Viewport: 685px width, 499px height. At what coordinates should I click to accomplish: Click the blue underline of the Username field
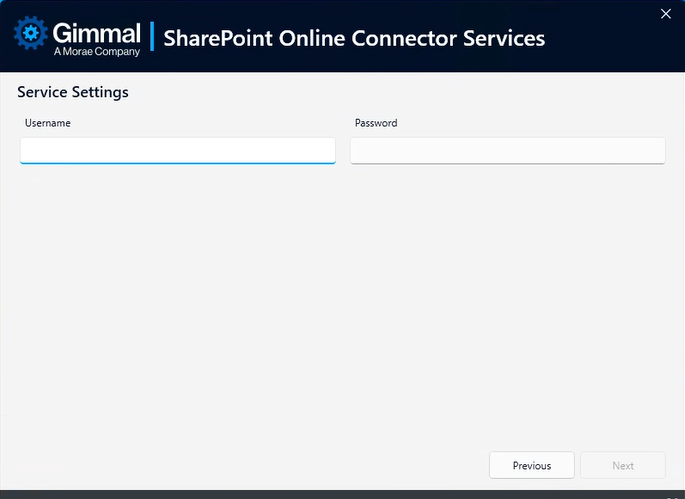(177, 162)
